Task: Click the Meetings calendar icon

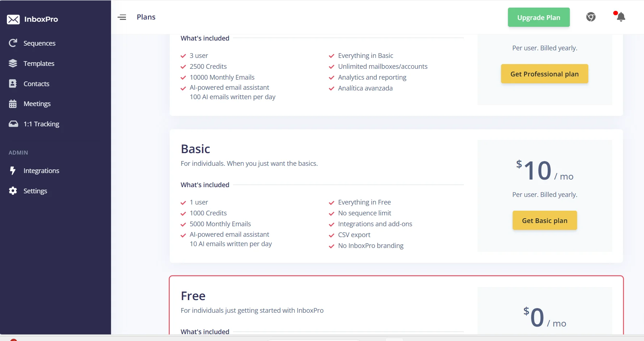Action: 13,104
